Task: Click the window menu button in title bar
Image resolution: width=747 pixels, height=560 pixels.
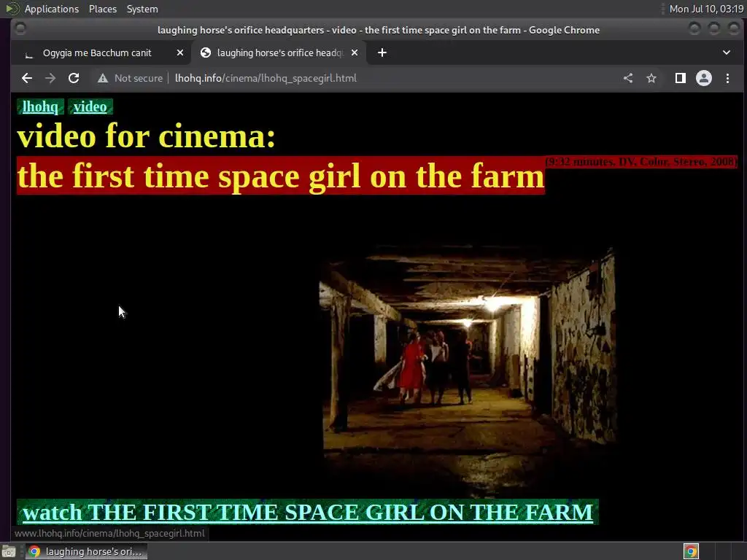Action: 20,29
